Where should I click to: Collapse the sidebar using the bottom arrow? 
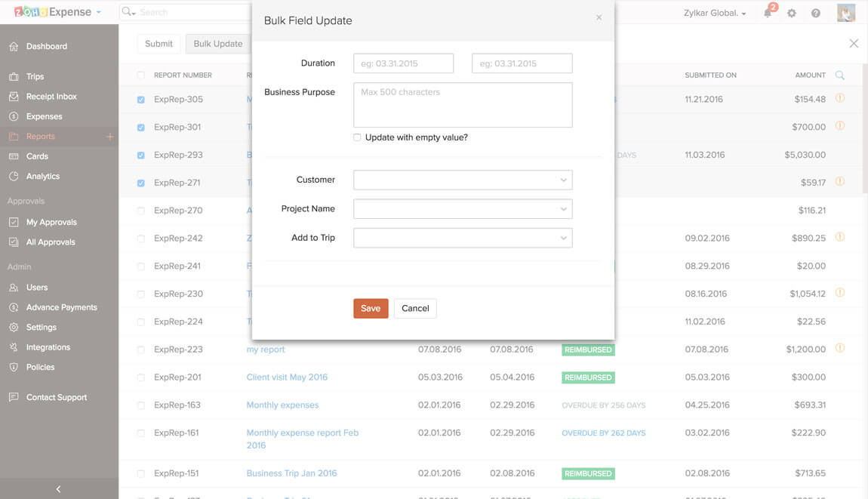[x=59, y=489]
